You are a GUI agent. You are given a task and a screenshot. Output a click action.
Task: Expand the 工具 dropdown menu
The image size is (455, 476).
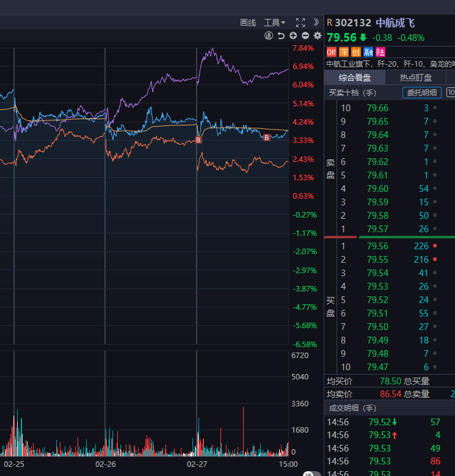click(274, 23)
